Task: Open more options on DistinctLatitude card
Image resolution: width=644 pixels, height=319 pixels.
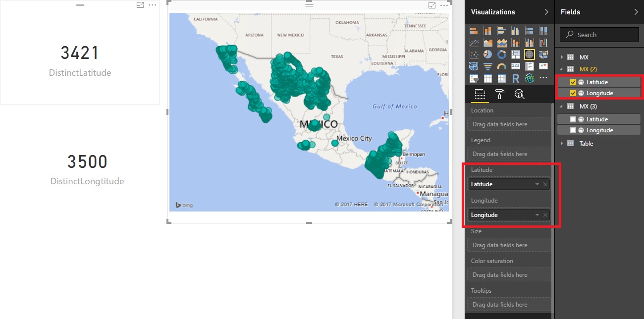Action: pos(152,4)
